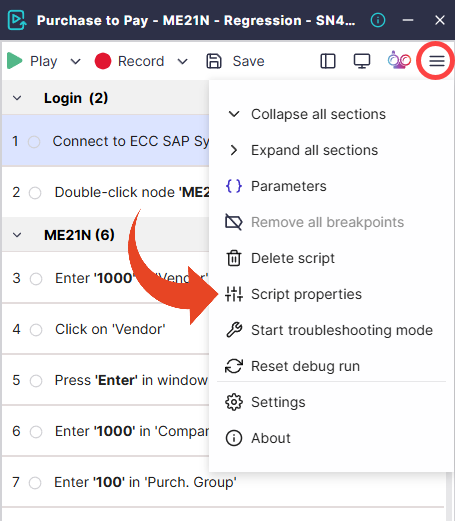Select step 4 Click on 'Vendor'
This screenshot has width=455, height=521.
(x=110, y=329)
